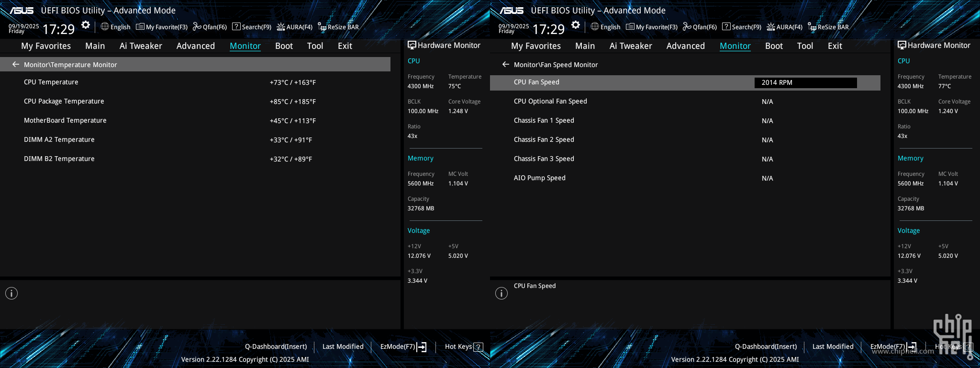Click the 2014 RPM CPU Fan Speed field

click(x=806, y=82)
